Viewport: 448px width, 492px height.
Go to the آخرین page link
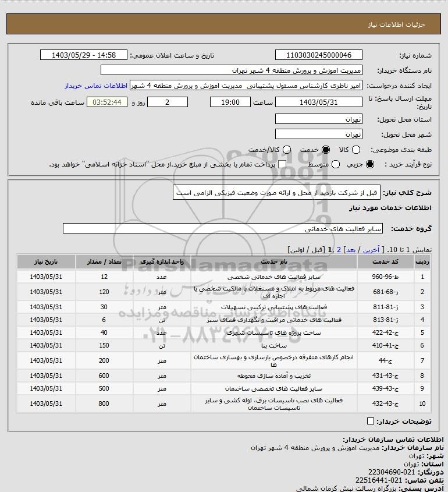pyautogui.click(x=371, y=250)
